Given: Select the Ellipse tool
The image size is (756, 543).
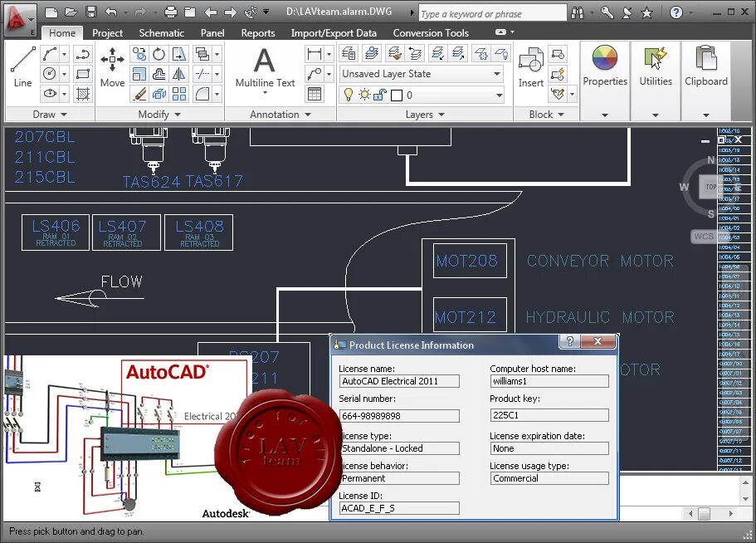Looking at the screenshot, I should click(50, 94).
